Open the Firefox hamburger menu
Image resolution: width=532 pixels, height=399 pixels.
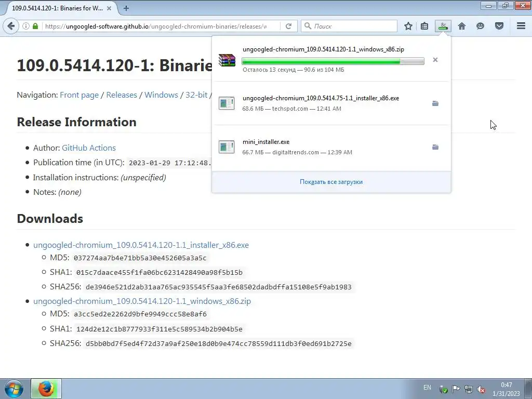point(521,26)
